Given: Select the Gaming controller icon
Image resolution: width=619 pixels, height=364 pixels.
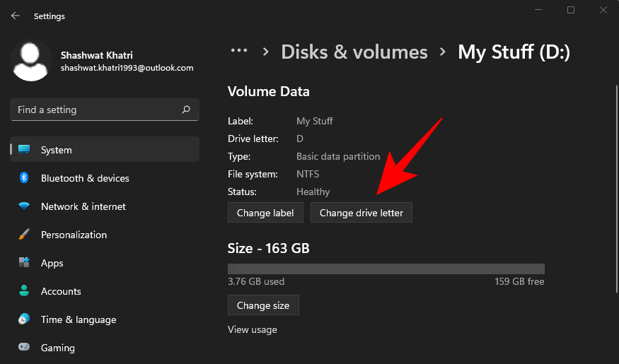Looking at the screenshot, I should pyautogui.click(x=24, y=348).
